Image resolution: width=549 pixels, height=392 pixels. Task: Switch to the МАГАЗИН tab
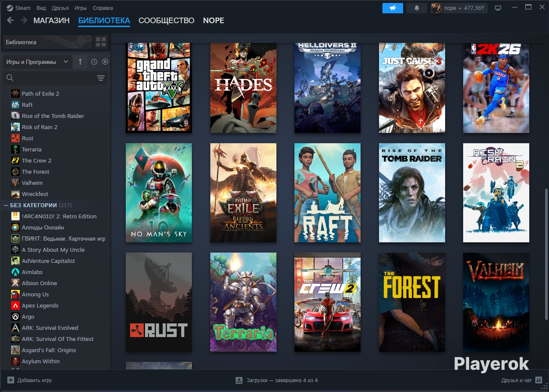coord(52,21)
